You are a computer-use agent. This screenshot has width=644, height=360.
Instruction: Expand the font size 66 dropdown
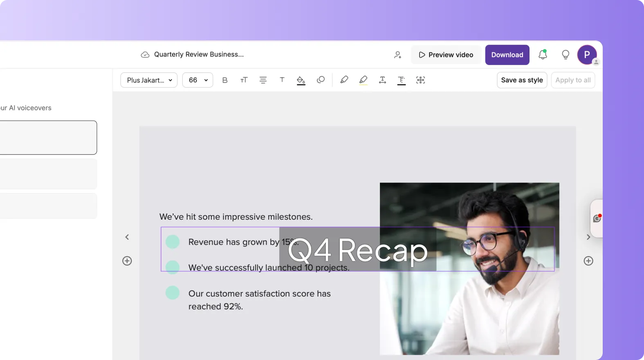pyautogui.click(x=197, y=80)
